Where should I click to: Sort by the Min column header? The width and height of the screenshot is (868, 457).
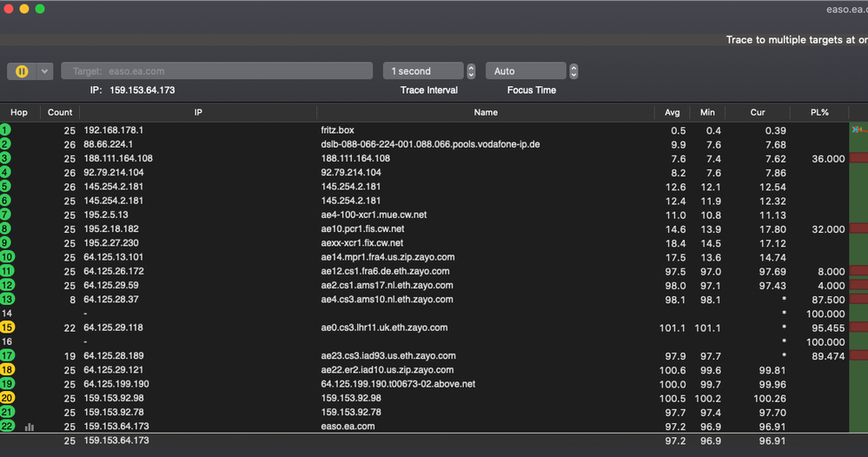707,112
